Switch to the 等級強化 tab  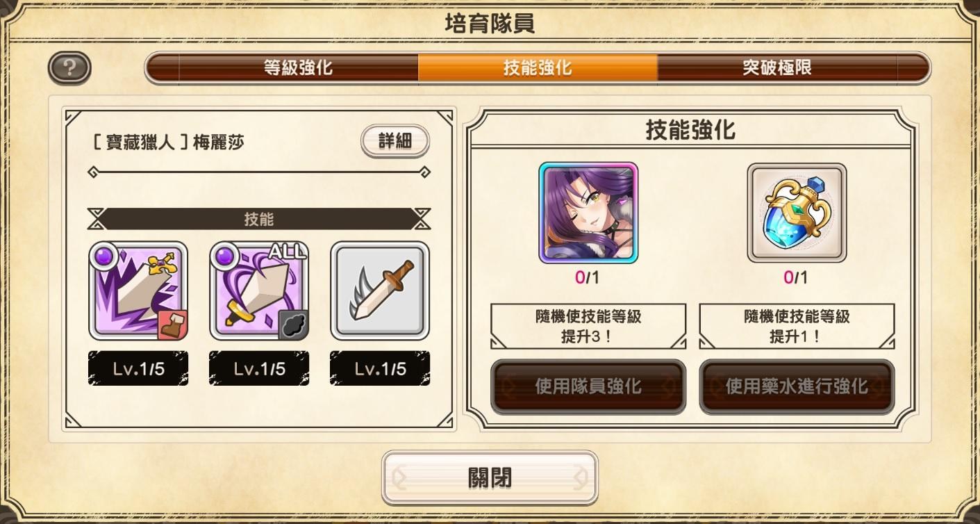298,68
